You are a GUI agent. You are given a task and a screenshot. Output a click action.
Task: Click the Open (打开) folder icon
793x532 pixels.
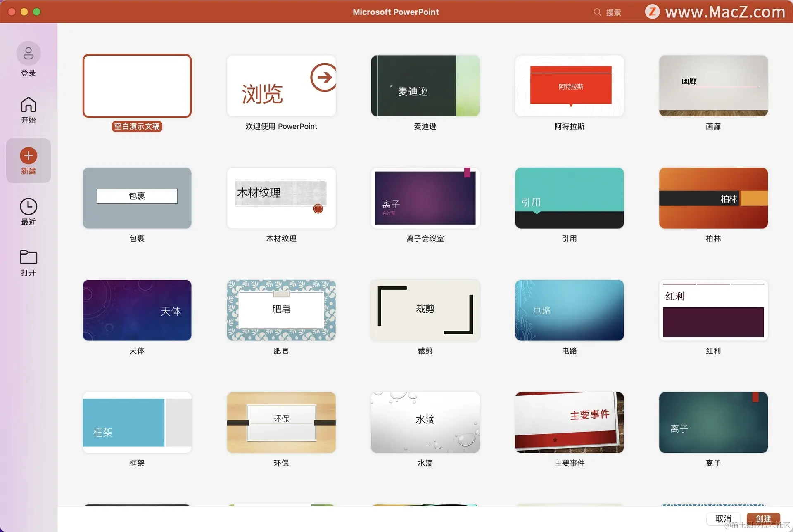point(28,257)
